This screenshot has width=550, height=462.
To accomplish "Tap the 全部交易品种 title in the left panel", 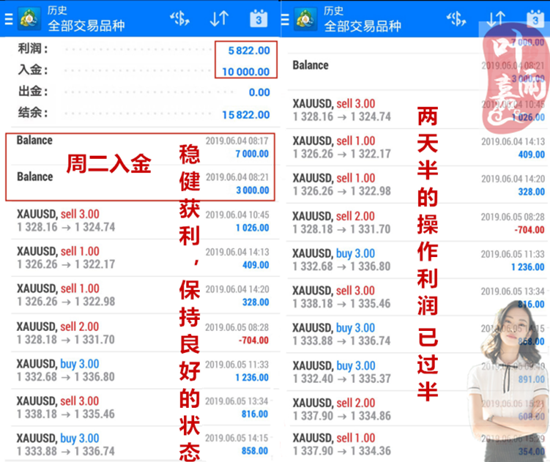I will tap(86, 25).
